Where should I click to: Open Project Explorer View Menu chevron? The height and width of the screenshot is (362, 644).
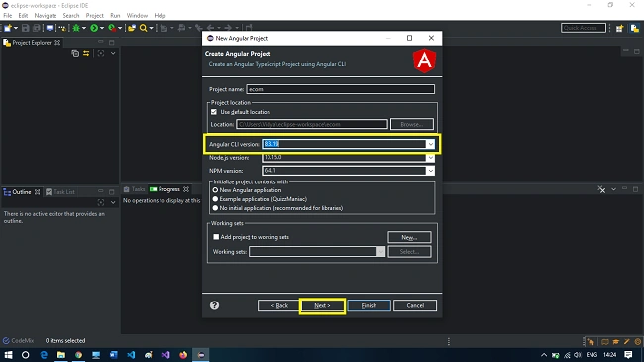[113, 54]
